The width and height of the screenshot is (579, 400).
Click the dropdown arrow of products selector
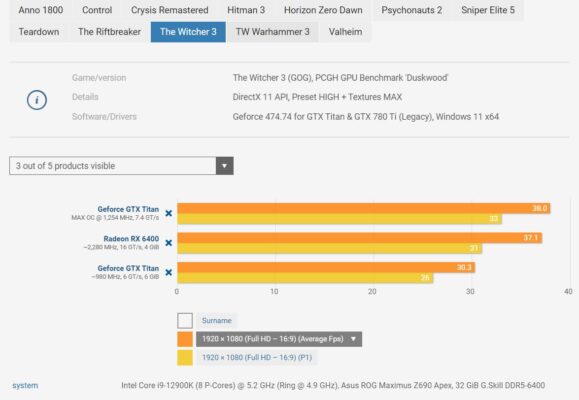click(x=225, y=166)
